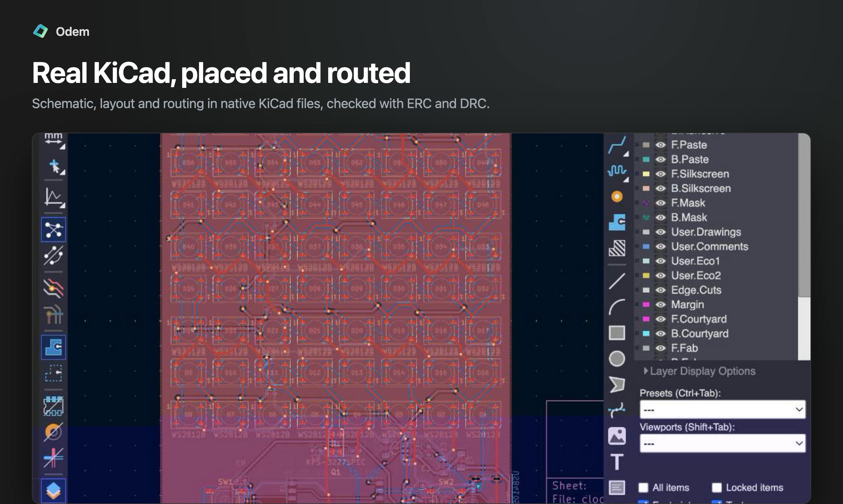The image size is (843, 504).
Task: Check the All items checkbox
Action: (643, 488)
